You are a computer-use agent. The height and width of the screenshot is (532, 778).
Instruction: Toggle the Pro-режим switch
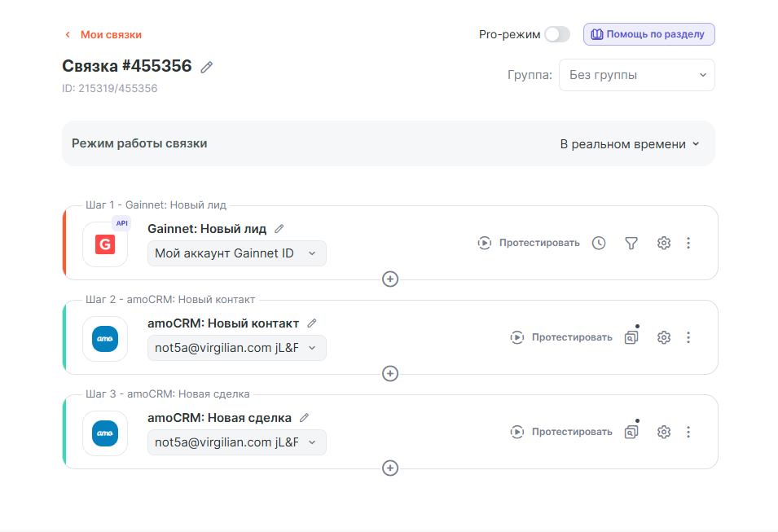coord(557,34)
